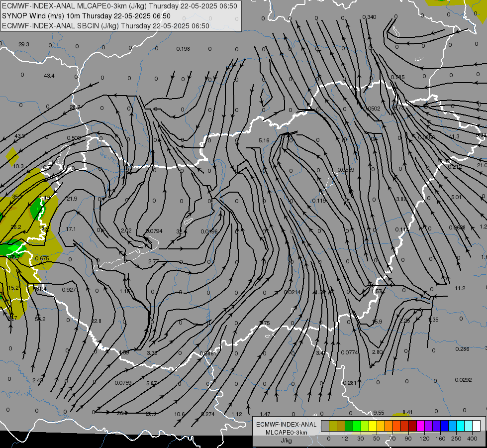This screenshot has width=487, height=448.
Task: Click the lime yellow-green legend swatch
Action: click(365, 426)
